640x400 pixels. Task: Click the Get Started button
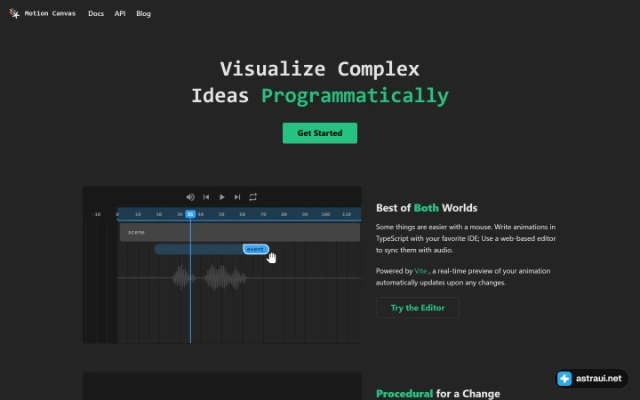point(320,133)
